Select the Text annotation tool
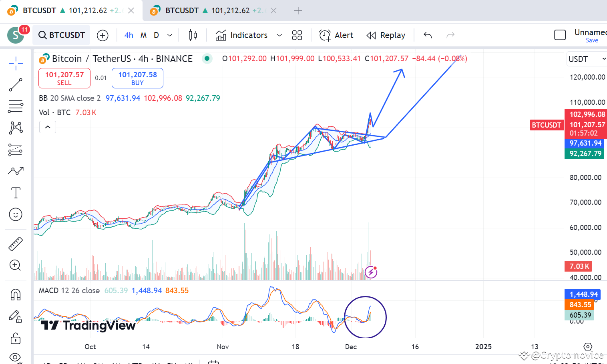Image resolution: width=607 pixels, height=364 pixels. (16, 193)
